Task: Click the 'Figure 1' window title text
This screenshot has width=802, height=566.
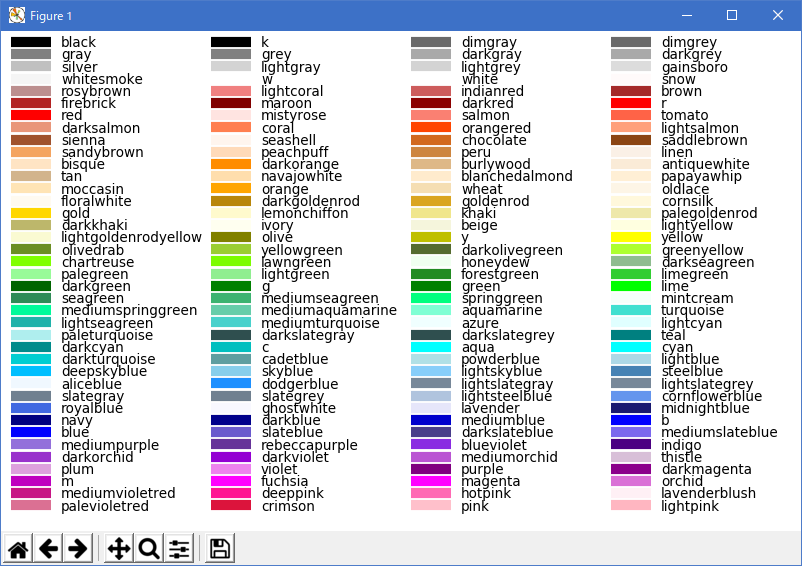Action: pyautogui.click(x=51, y=16)
